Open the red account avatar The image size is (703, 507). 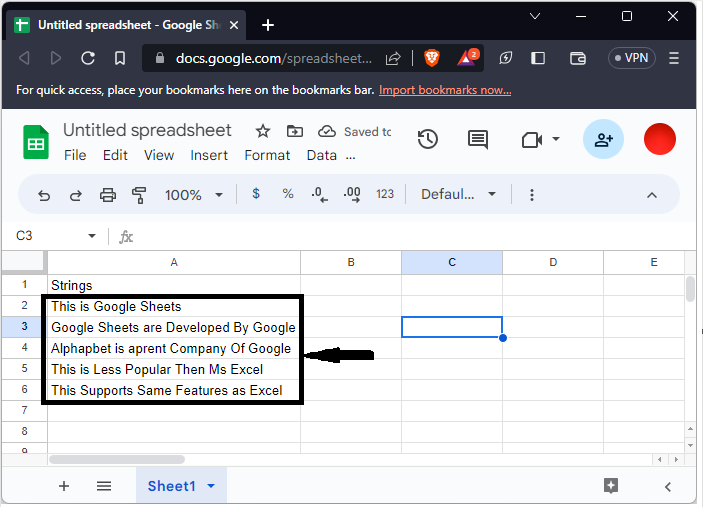pos(660,139)
